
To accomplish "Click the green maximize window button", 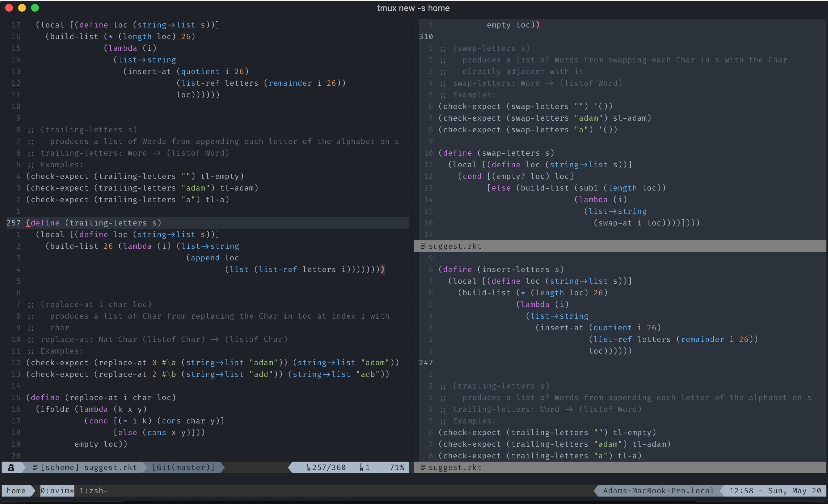I will coord(35,8).
